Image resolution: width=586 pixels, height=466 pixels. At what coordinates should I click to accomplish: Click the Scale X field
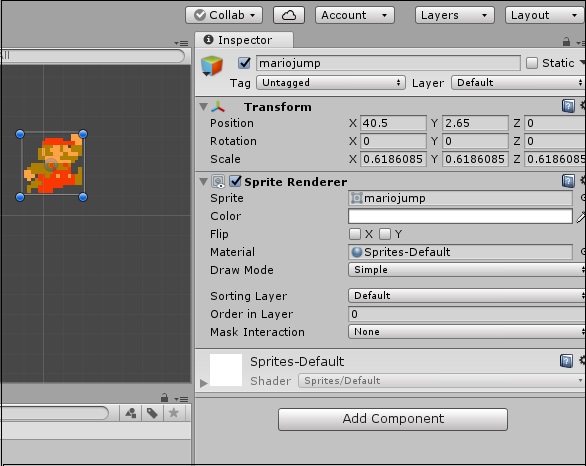coord(393,159)
